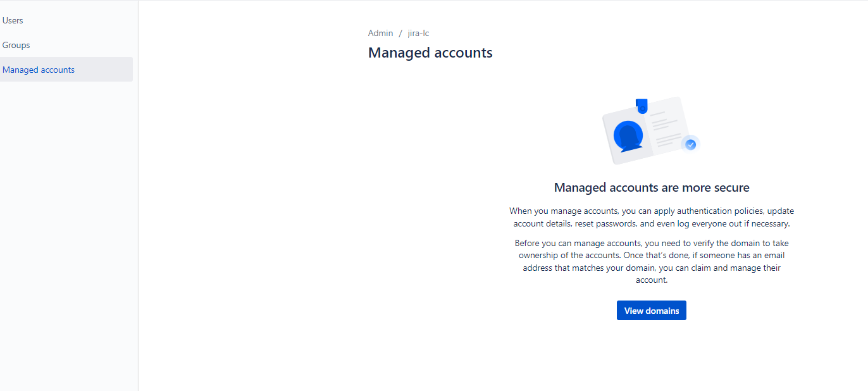
Task: Click the View domains button
Action: pyautogui.click(x=651, y=310)
